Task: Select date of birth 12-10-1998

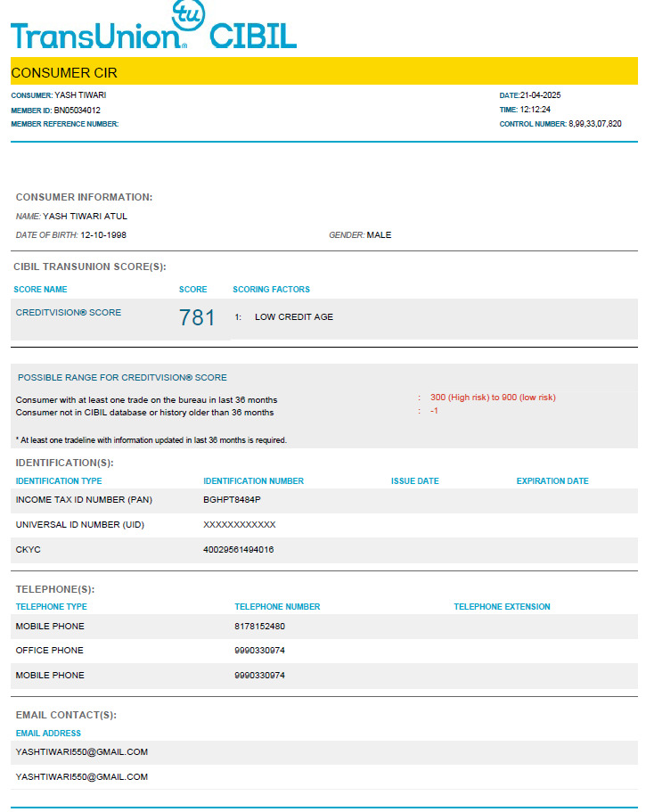Action: (103, 235)
